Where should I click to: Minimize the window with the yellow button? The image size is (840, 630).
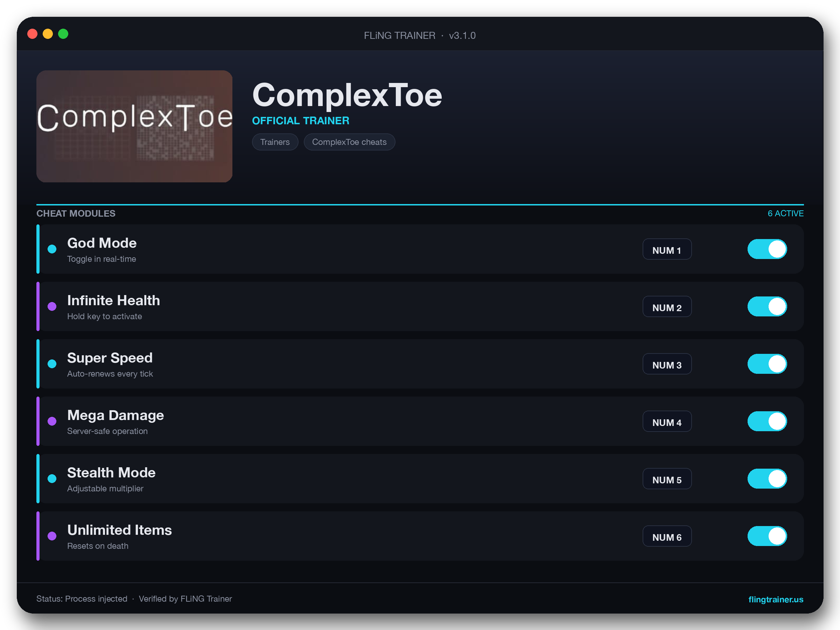(48, 34)
